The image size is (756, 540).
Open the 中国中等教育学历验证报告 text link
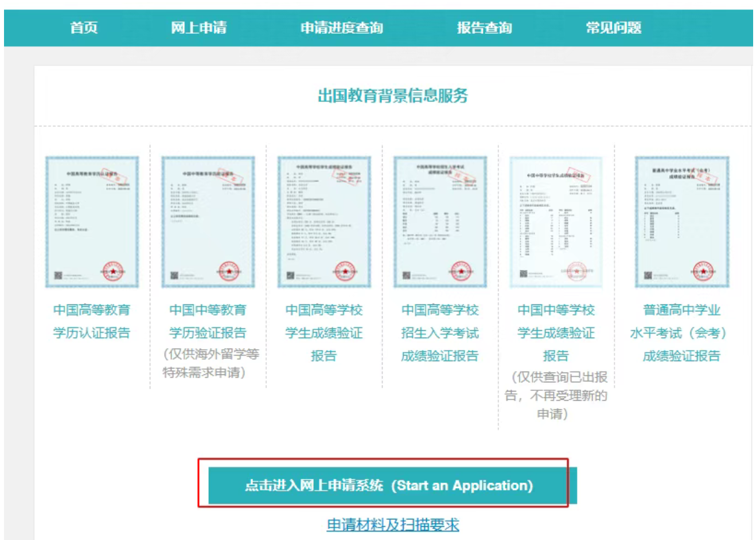208,321
